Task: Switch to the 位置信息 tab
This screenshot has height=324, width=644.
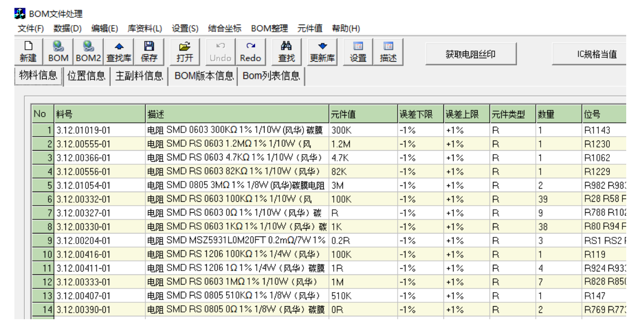Action: 87,76
